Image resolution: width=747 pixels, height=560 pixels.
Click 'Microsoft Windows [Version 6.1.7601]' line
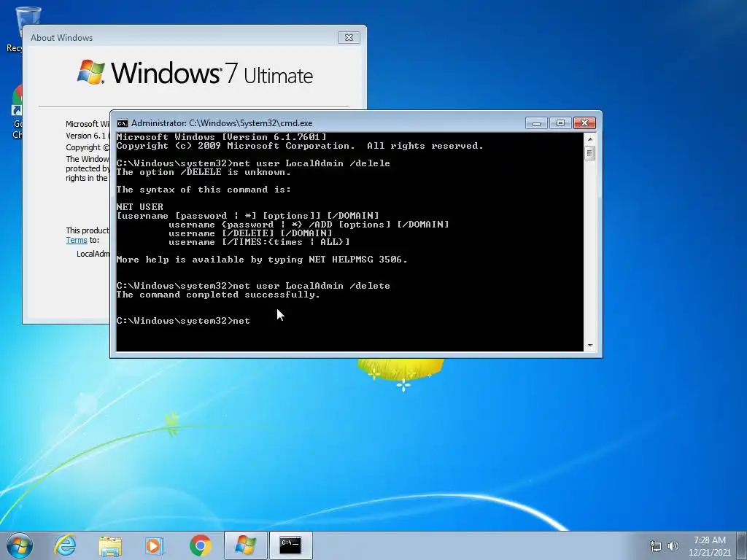(222, 137)
